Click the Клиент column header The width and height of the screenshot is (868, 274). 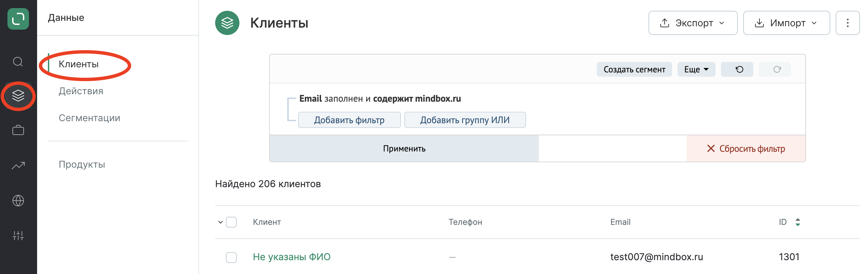coord(267,222)
